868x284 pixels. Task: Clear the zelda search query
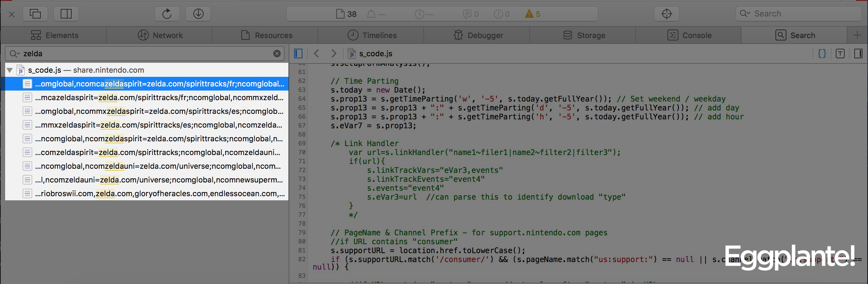point(277,54)
